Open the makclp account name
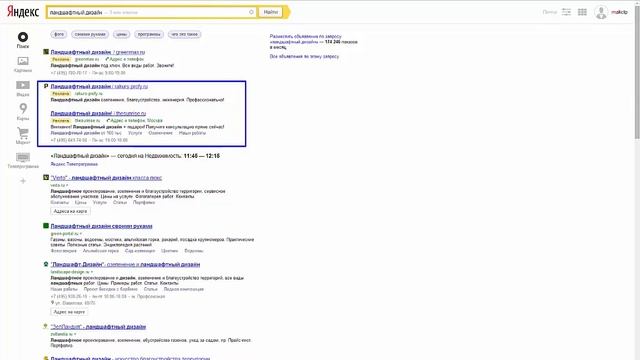640x360 pixels. [x=619, y=12]
